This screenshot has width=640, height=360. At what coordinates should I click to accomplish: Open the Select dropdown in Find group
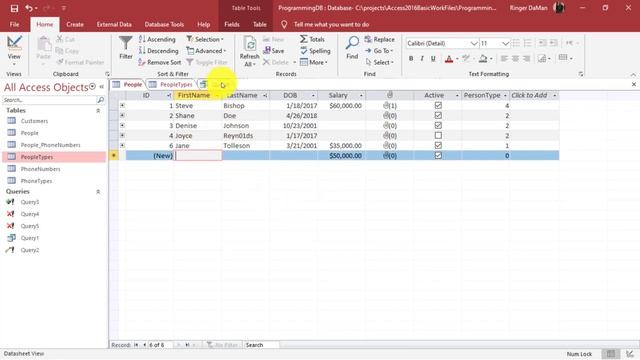coord(380,62)
